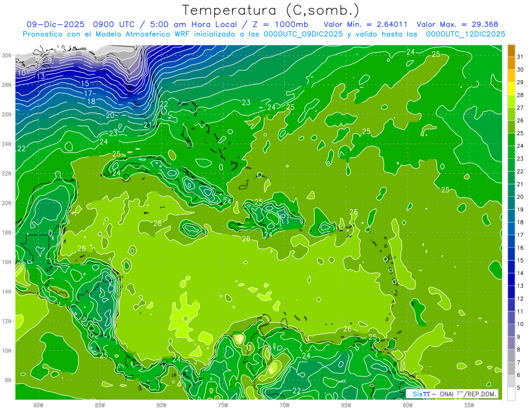This screenshot has height=411, width=532.
Task: Click the Valor Max. = 29.368 text
Action: (x=457, y=24)
